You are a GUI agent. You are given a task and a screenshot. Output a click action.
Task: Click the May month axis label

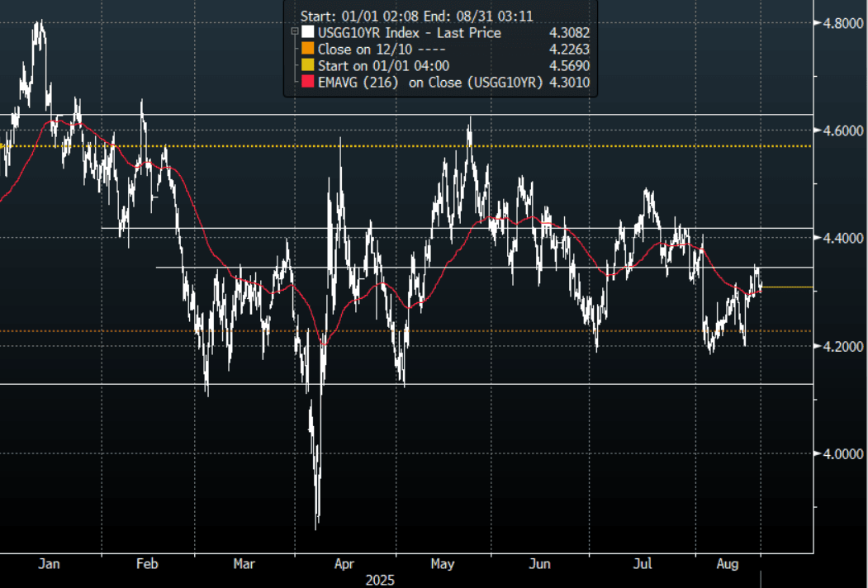click(x=443, y=564)
